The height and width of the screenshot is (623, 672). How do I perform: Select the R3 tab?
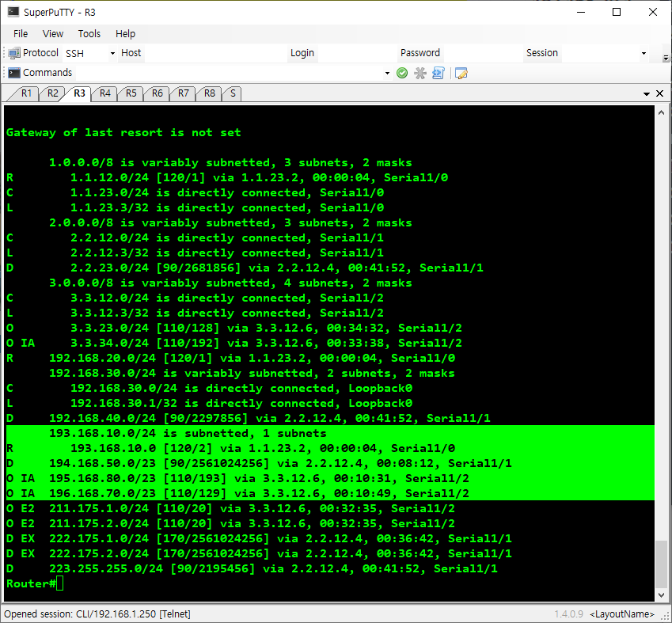click(x=79, y=93)
